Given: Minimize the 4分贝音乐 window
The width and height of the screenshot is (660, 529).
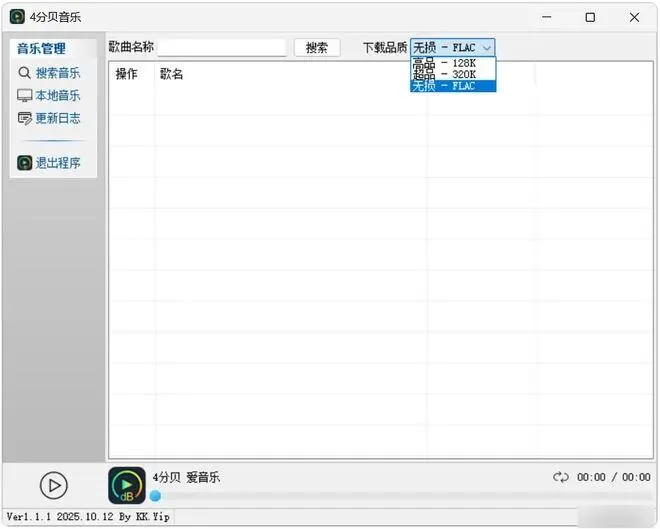Looking at the screenshot, I should [547, 17].
